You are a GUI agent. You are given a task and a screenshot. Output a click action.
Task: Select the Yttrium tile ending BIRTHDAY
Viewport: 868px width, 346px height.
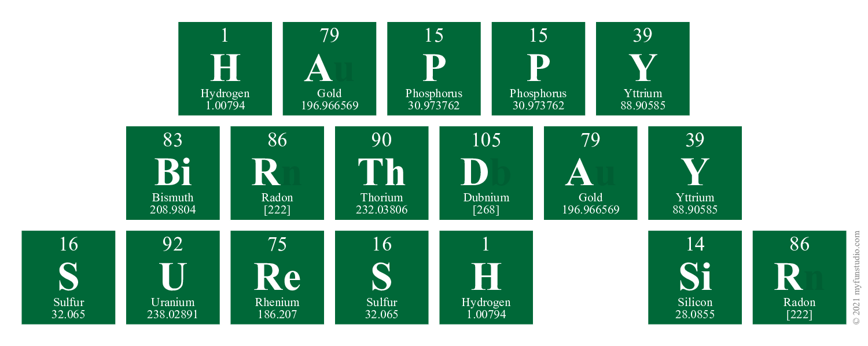(x=695, y=173)
